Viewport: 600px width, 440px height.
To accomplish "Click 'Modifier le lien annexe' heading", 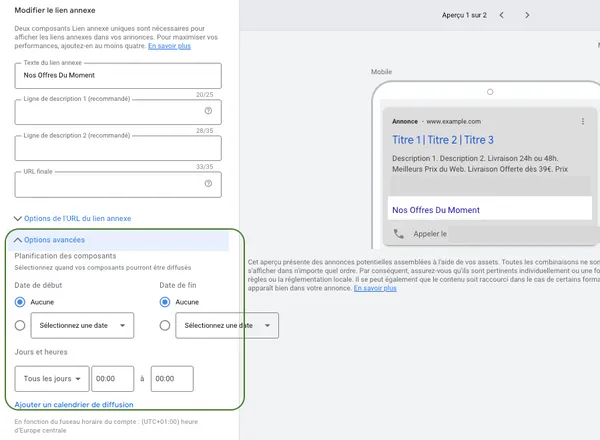I will coord(55,10).
